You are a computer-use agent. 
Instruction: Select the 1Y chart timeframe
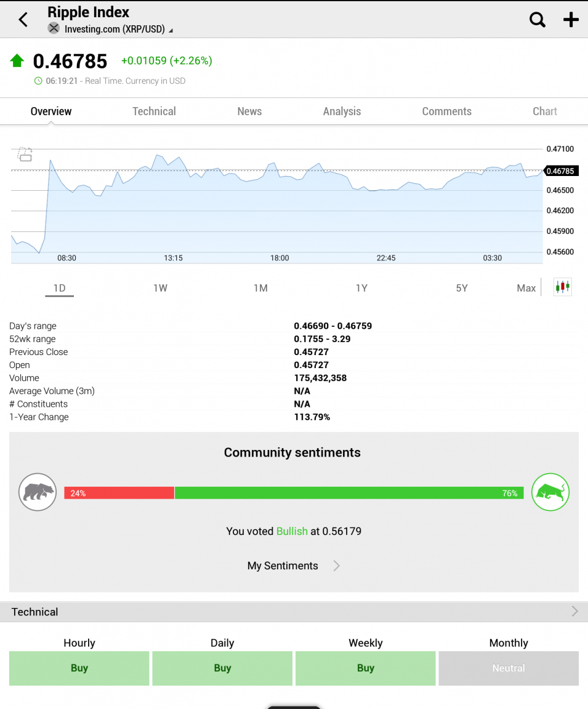tap(361, 288)
